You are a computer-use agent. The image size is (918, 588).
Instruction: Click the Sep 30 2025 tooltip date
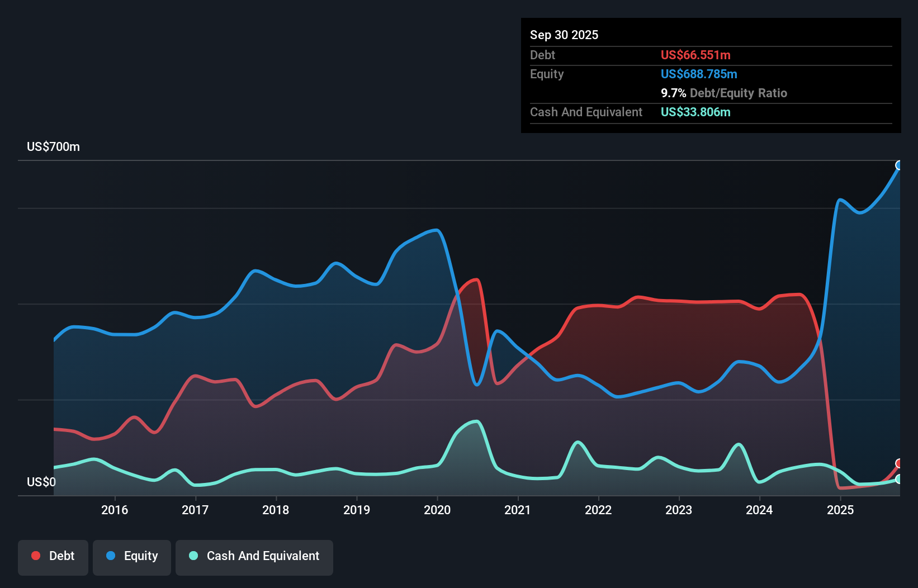click(564, 35)
